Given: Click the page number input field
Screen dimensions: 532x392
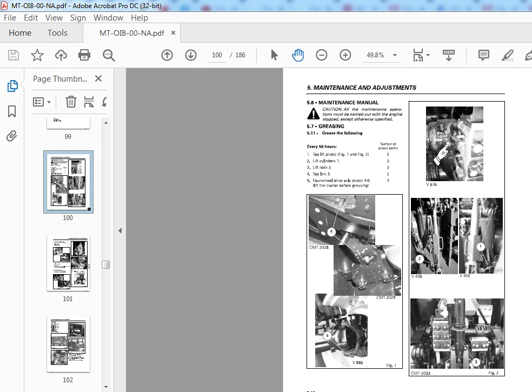Looking at the screenshot, I should [217, 55].
